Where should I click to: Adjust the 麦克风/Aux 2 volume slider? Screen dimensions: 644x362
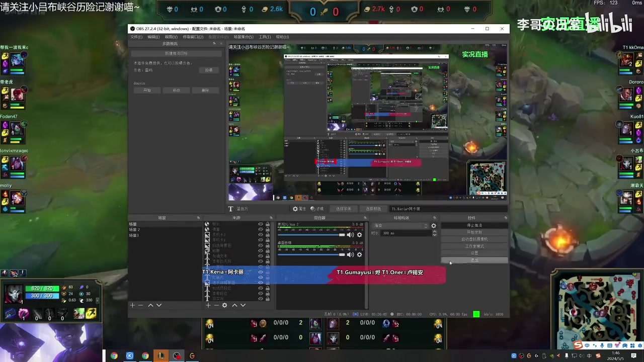(311, 235)
